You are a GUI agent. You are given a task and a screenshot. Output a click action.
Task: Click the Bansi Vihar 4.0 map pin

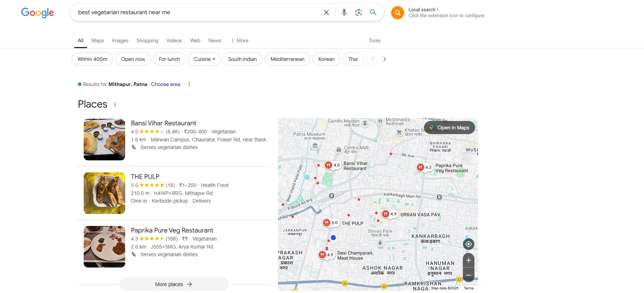pos(333,165)
